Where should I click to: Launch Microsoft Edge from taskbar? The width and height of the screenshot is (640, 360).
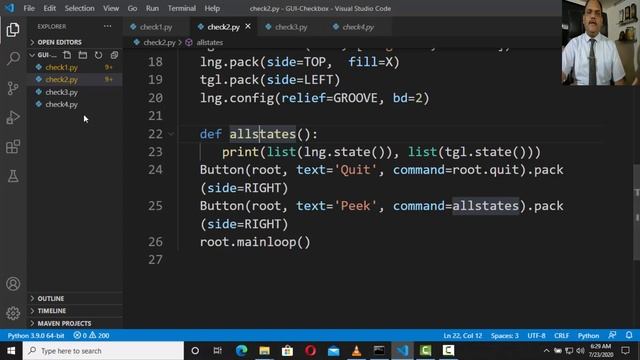click(x=241, y=351)
